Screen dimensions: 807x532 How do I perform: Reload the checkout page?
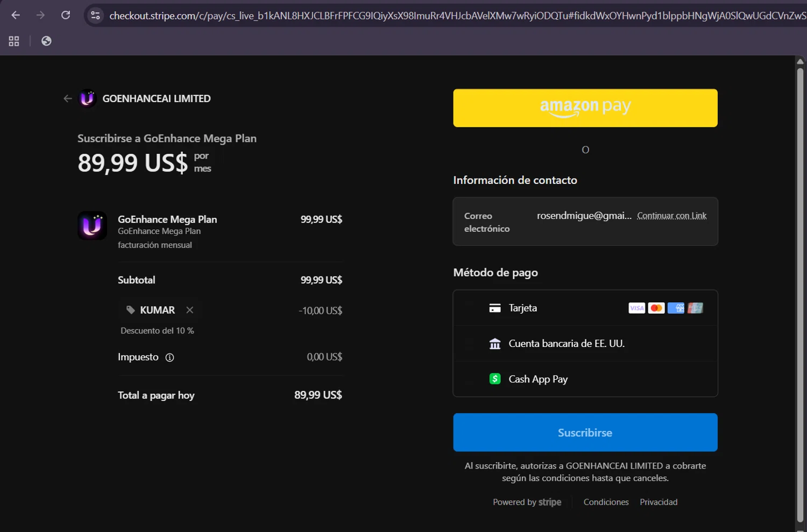[66, 15]
